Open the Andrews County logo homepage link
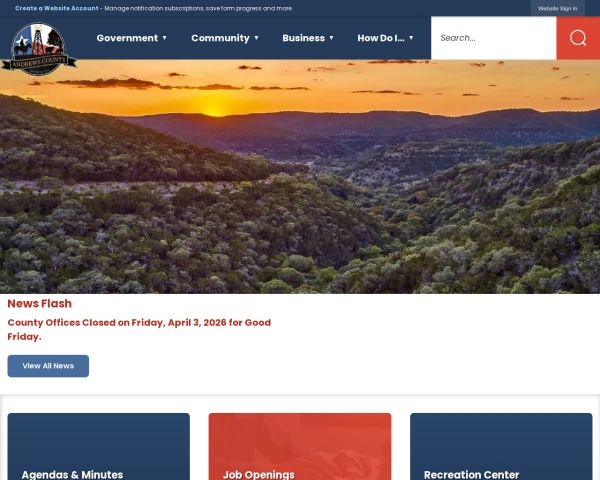 coord(39,49)
